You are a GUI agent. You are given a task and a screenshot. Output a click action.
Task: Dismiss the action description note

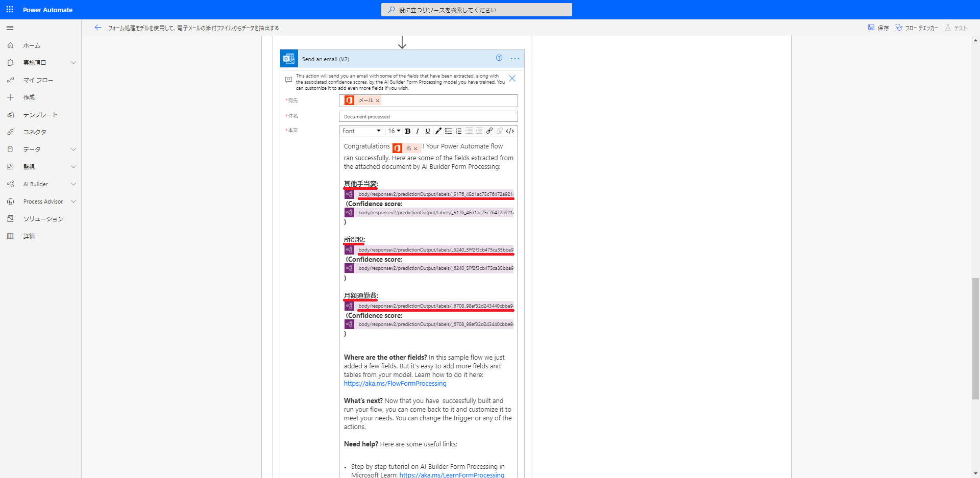tap(512, 79)
